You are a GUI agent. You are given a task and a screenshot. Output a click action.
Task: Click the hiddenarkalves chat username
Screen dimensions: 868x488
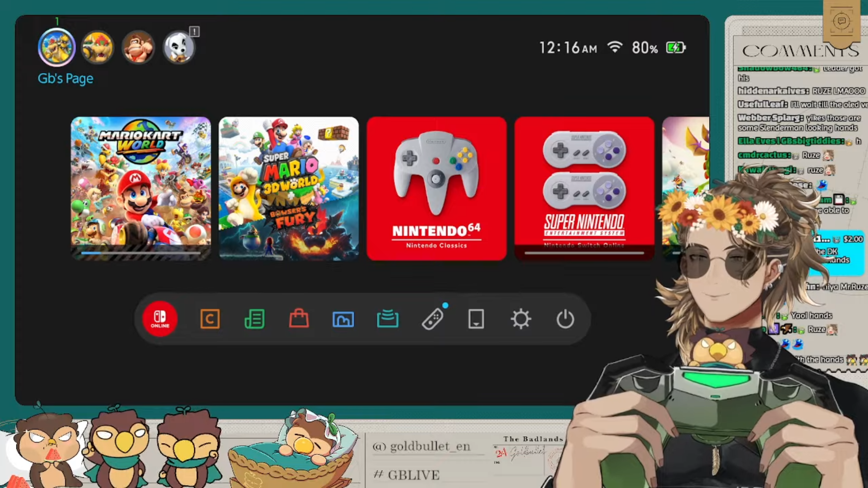pyautogui.click(x=774, y=91)
